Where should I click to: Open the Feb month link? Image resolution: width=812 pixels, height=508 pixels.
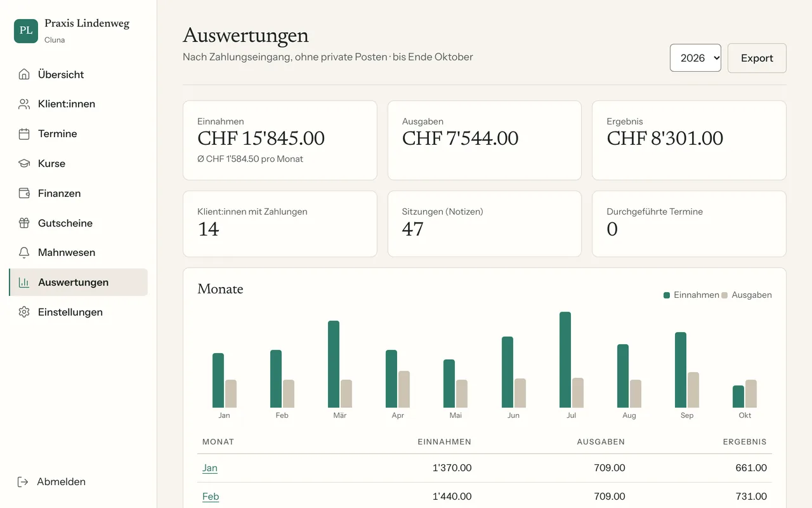pos(211,497)
